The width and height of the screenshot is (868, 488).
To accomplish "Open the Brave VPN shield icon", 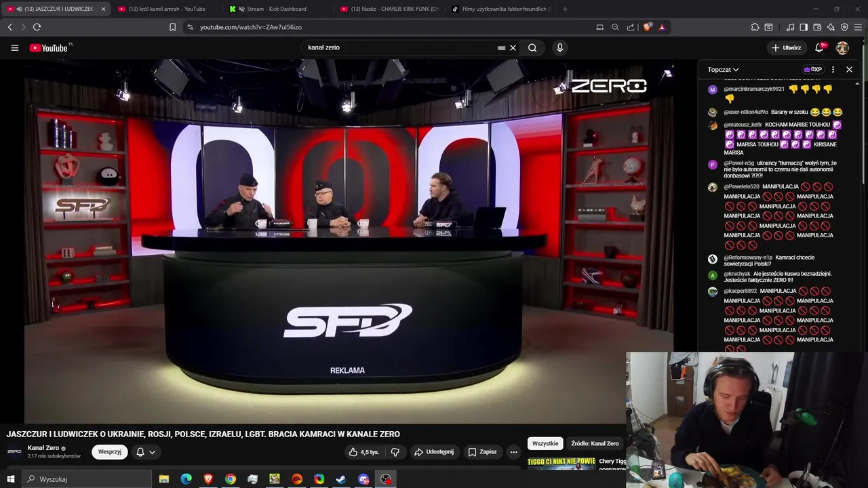I will [x=844, y=27].
